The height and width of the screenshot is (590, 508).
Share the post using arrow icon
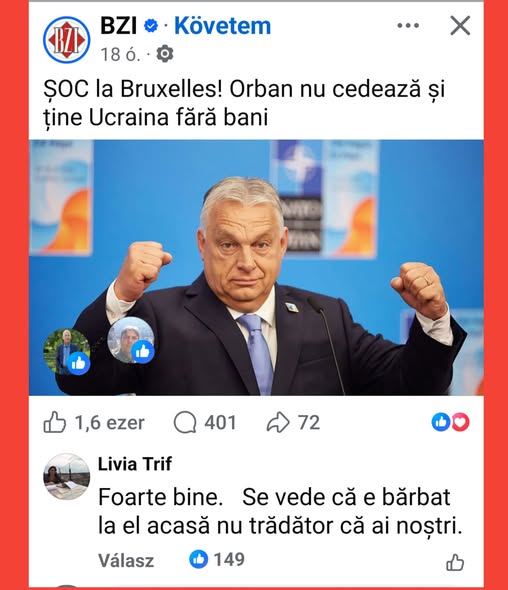(x=278, y=422)
